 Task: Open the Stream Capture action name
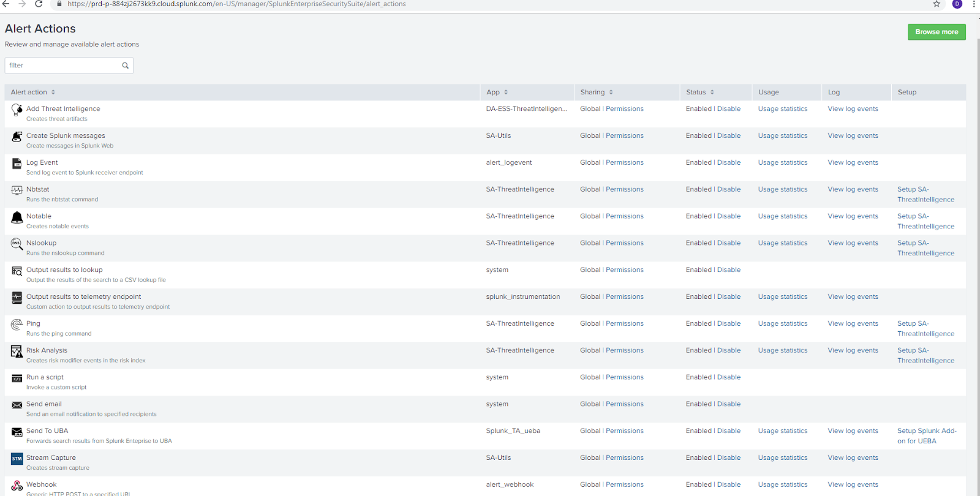pyautogui.click(x=51, y=458)
